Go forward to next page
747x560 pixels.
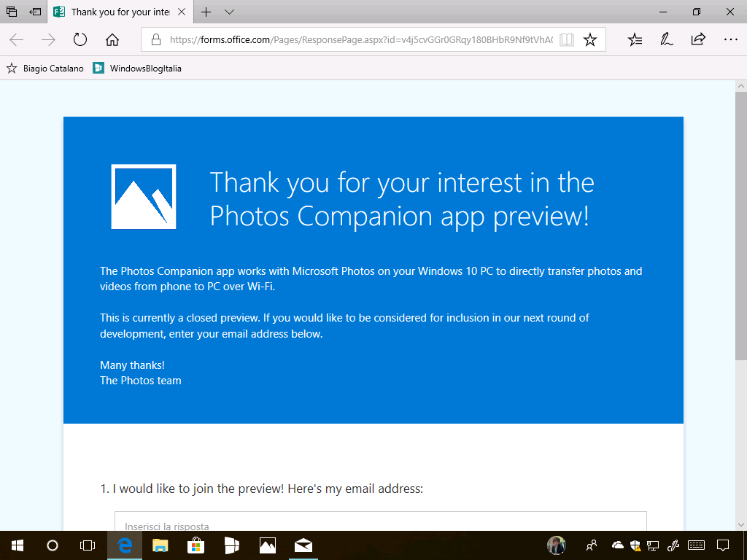coord(48,39)
